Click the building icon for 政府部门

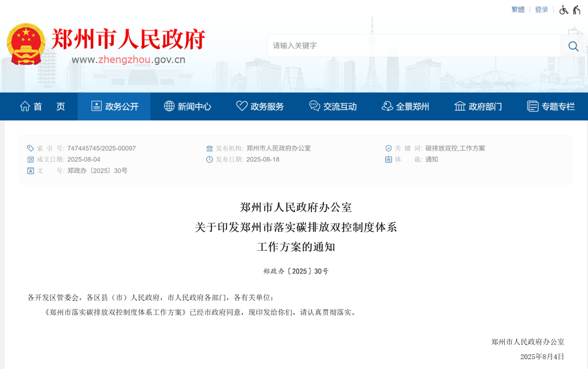click(x=460, y=106)
